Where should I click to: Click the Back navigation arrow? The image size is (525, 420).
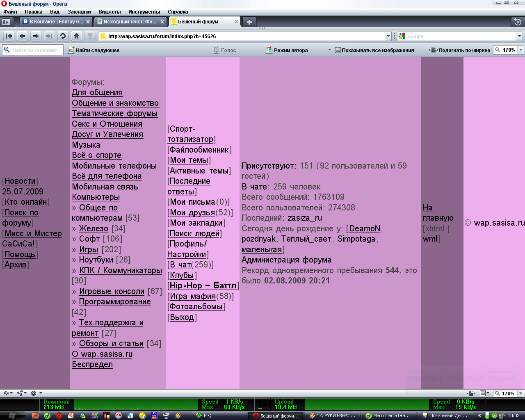click(22, 36)
